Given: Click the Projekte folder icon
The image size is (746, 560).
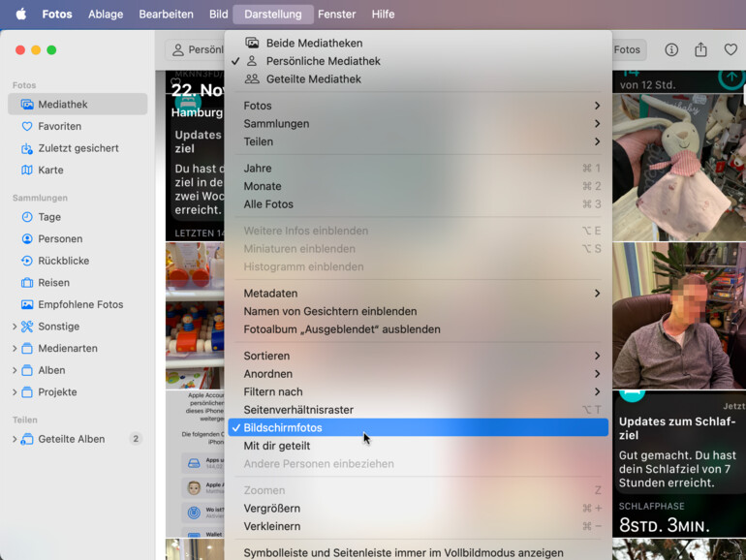Looking at the screenshot, I should tap(27, 392).
